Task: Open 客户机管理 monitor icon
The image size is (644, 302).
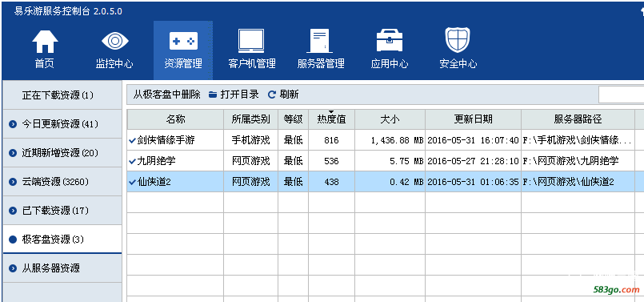Action: (251, 41)
